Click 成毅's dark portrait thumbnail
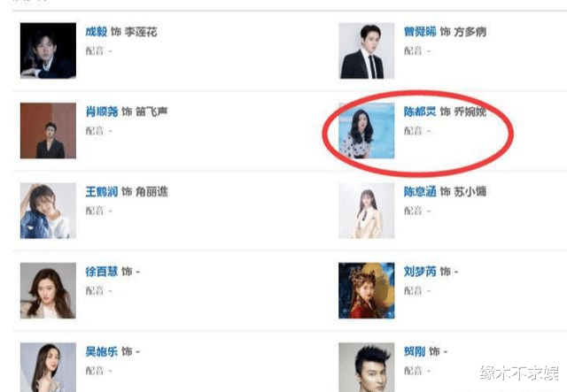Image resolution: width=567 pixels, height=392 pixels. [48, 50]
